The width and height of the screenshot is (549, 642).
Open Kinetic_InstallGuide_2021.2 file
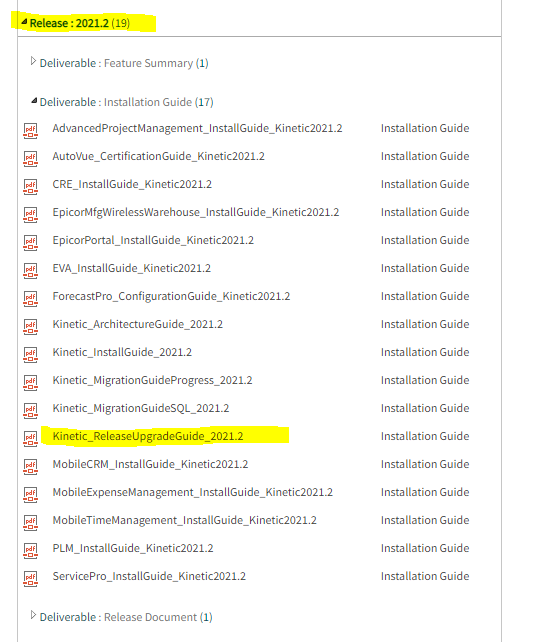coord(122,352)
